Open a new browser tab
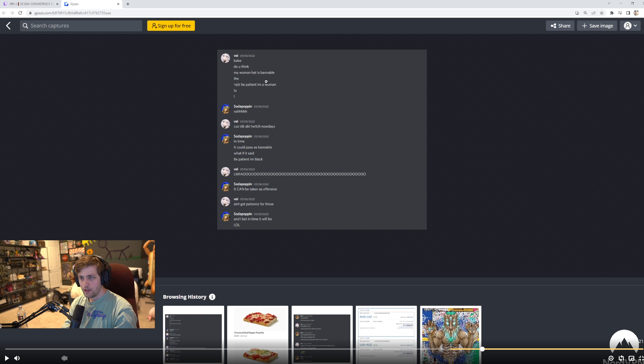The image size is (644, 364). coord(128,4)
